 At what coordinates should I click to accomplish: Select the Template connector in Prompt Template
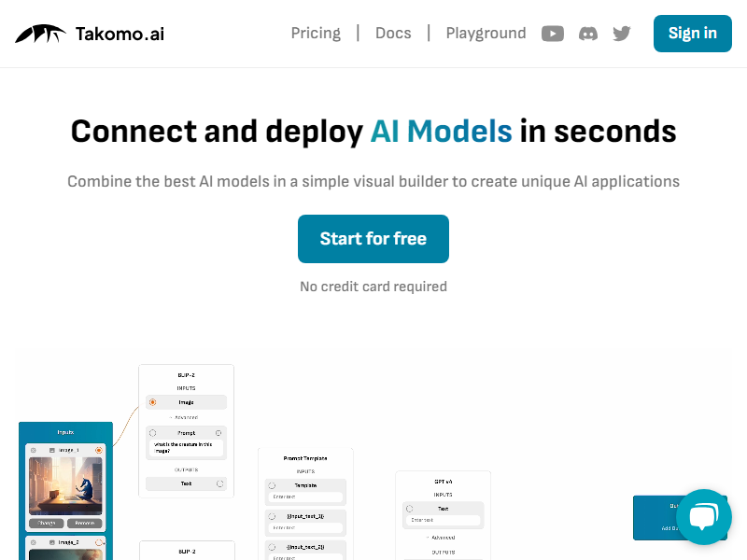click(x=272, y=485)
